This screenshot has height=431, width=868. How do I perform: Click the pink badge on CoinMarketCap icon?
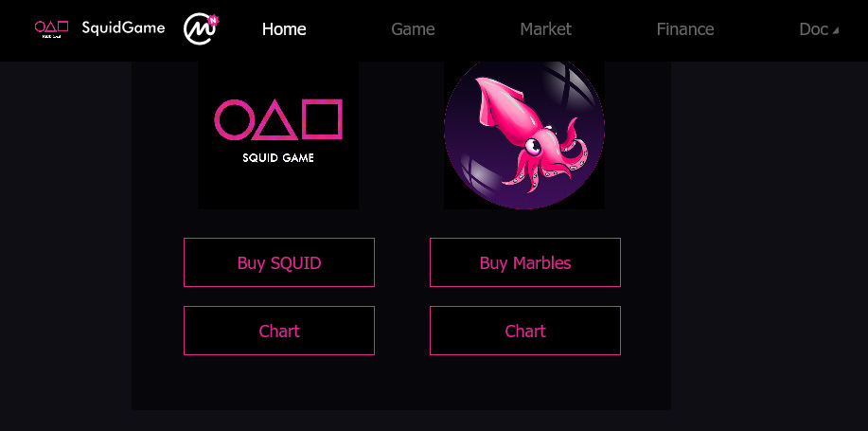click(214, 21)
